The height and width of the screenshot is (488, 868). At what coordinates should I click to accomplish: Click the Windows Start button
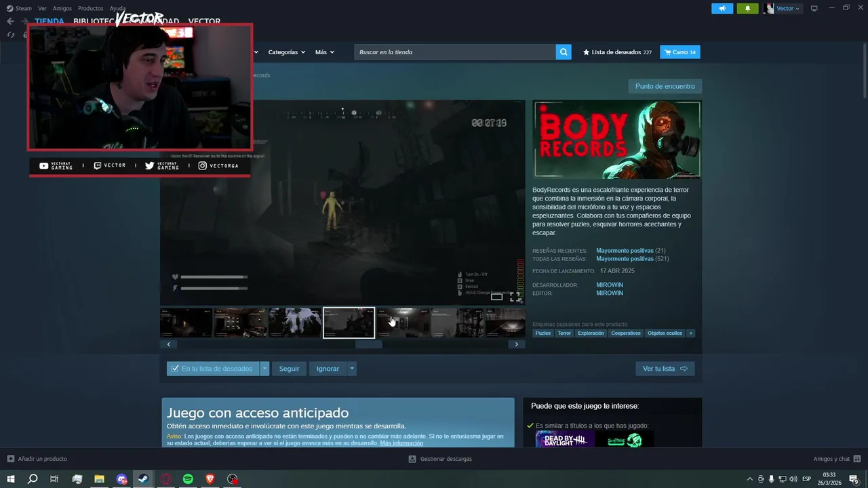click(x=11, y=479)
